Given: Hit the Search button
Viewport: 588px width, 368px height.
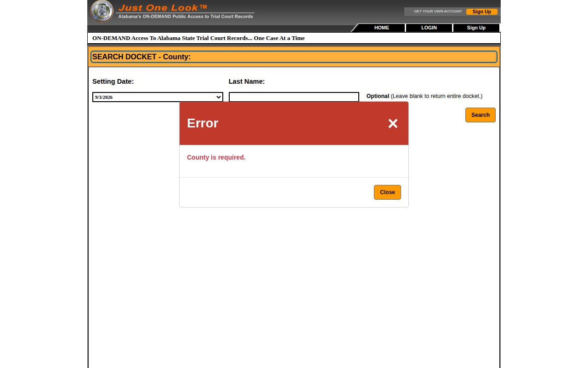Looking at the screenshot, I should [x=481, y=115].
